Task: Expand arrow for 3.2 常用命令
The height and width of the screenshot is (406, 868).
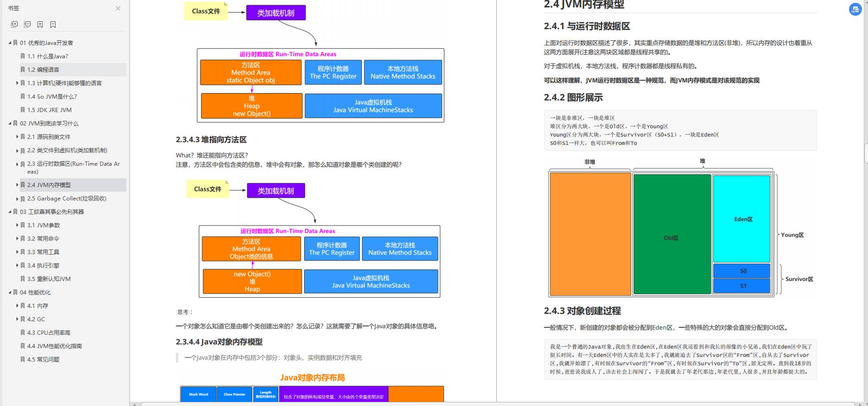Action: pos(17,238)
